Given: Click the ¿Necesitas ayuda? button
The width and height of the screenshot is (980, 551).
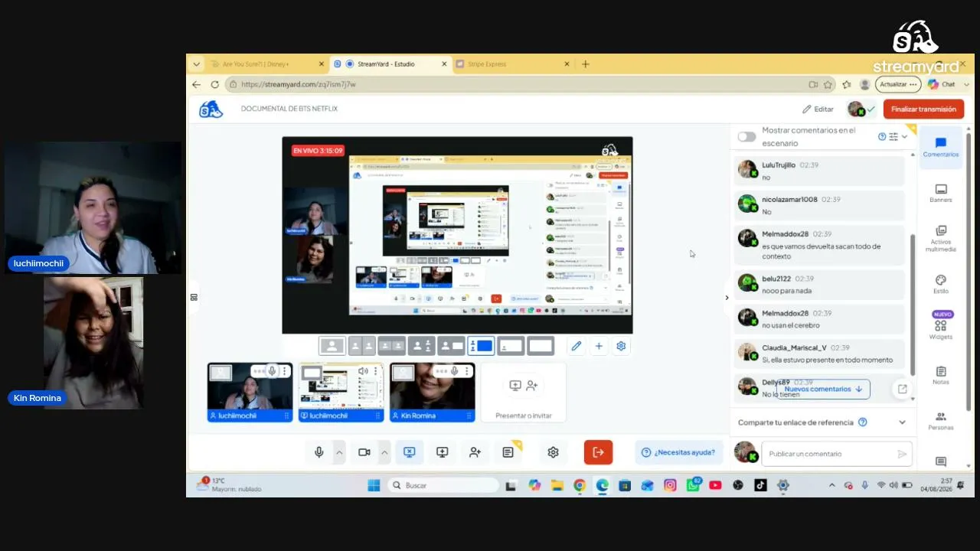Looking at the screenshot, I should 679,452.
